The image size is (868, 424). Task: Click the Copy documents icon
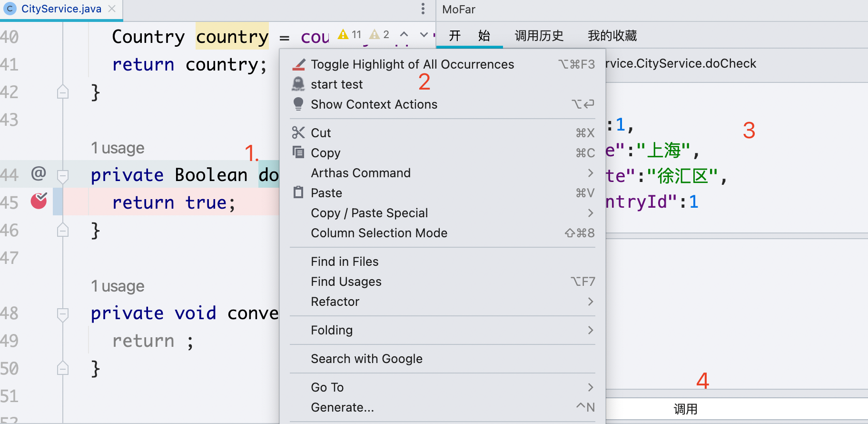click(298, 152)
